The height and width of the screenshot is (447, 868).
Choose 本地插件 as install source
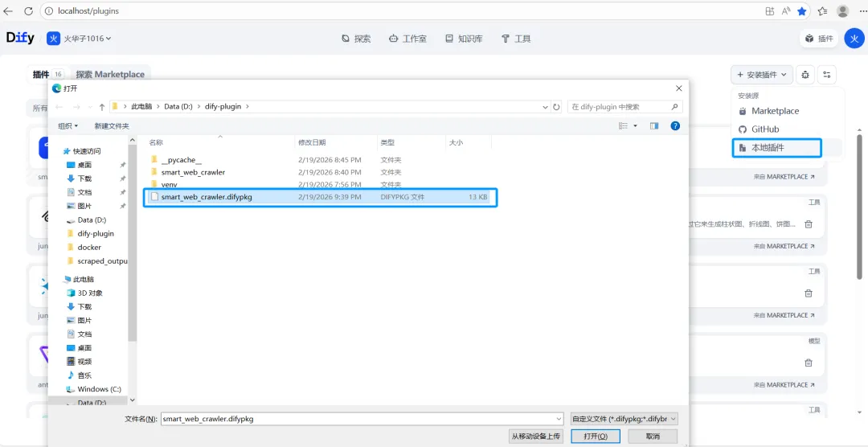776,148
